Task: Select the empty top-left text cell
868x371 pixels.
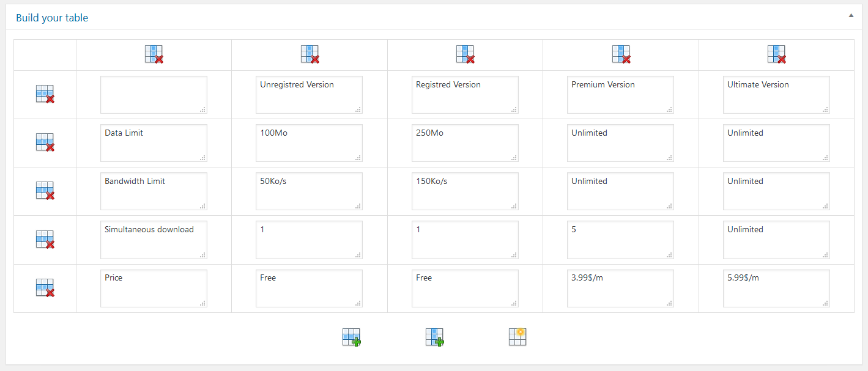Action: [154, 95]
